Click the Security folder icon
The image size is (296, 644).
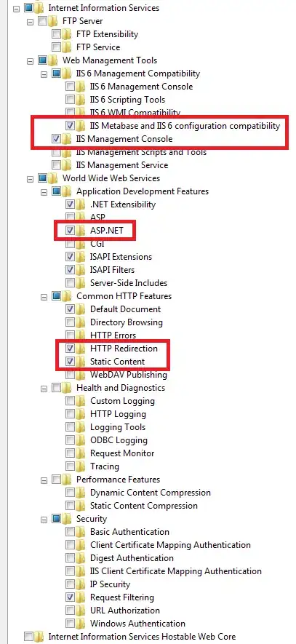click(67, 519)
